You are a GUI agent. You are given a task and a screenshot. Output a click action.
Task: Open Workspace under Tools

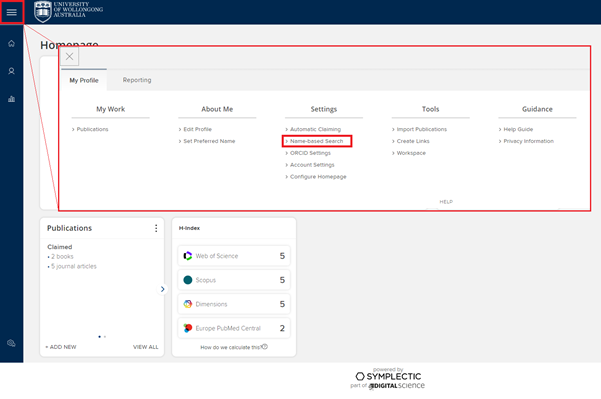pos(411,153)
